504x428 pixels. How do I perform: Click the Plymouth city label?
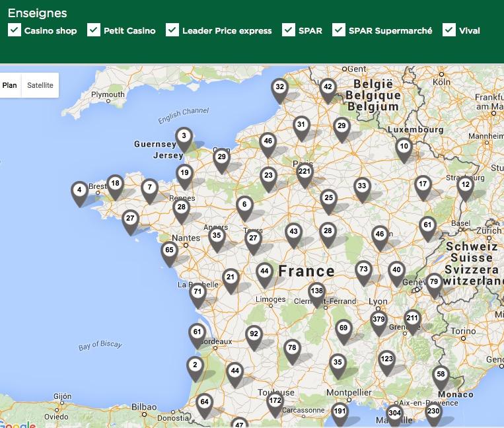pyautogui.click(x=108, y=94)
